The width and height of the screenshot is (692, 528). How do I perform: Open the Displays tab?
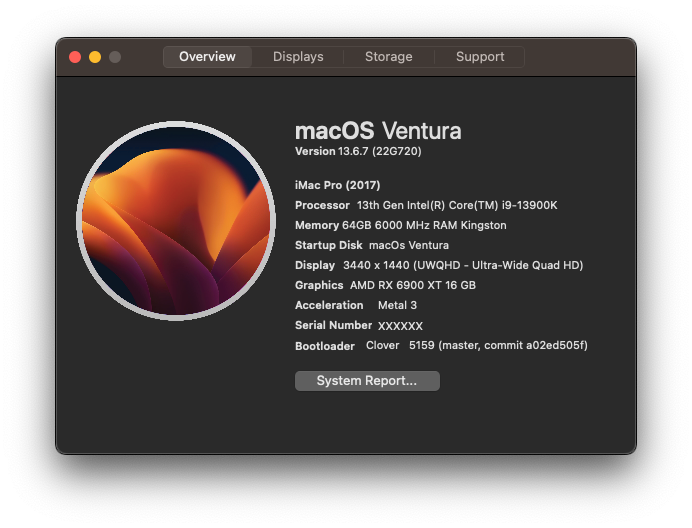pyautogui.click(x=298, y=57)
